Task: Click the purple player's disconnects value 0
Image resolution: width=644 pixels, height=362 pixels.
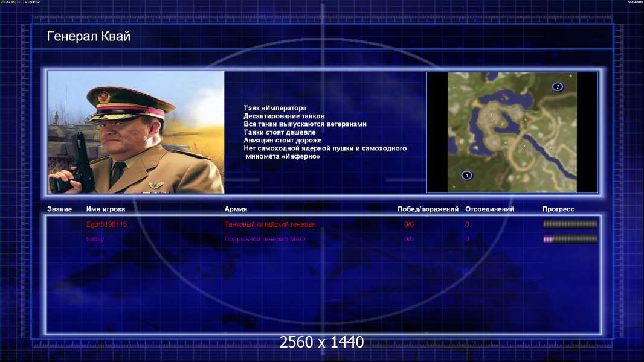Action: click(467, 239)
